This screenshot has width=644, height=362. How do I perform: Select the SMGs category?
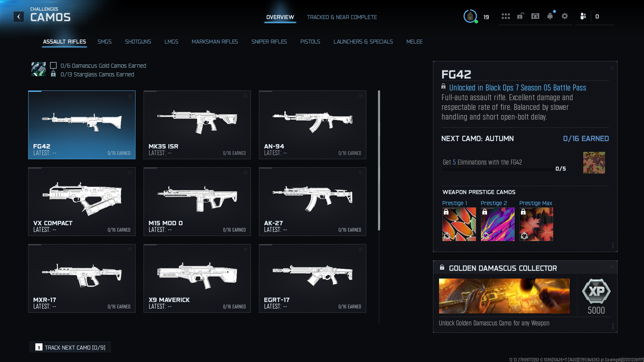[104, 42]
